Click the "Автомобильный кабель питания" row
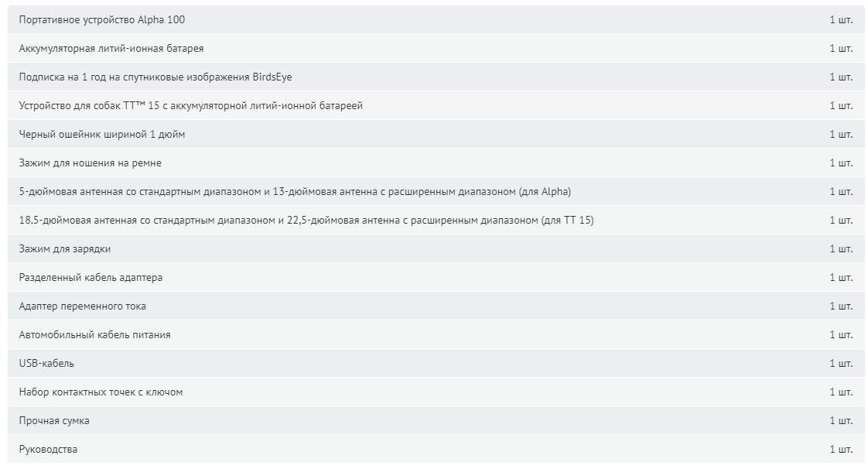Viewport: 868px width, 469px height. click(436, 334)
